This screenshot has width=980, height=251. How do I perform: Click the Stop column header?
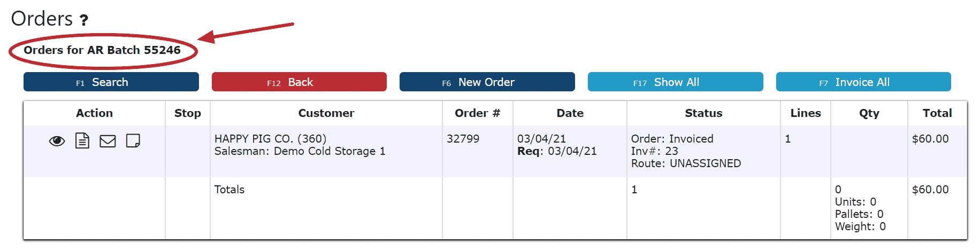(x=188, y=113)
